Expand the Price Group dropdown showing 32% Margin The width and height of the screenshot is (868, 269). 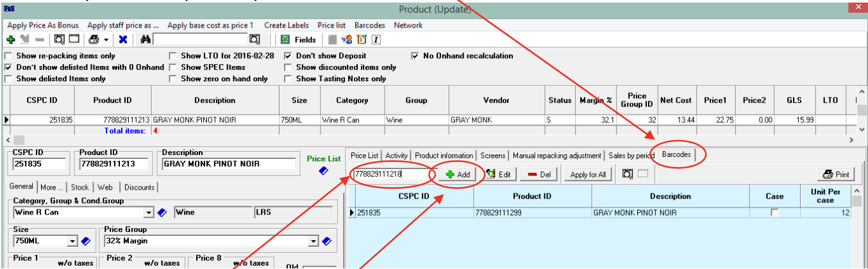point(314,241)
